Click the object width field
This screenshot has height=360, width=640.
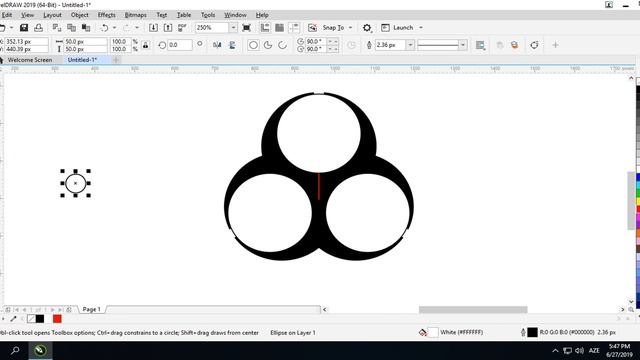click(x=85, y=42)
